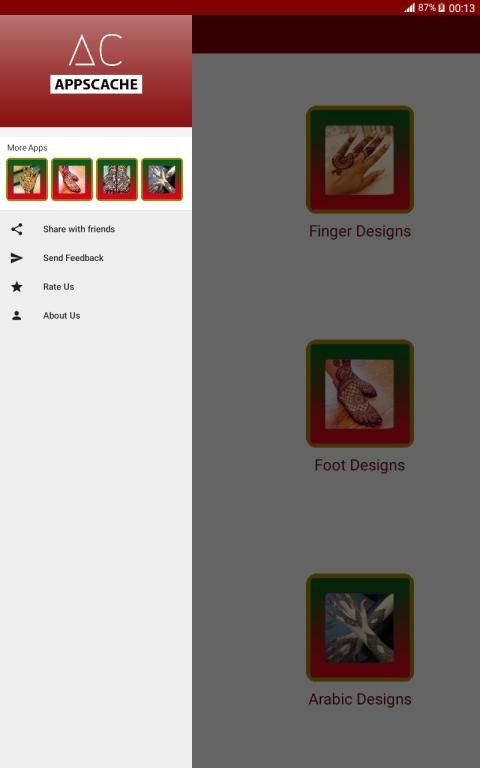Tap the Foot Designs label

pyautogui.click(x=360, y=465)
